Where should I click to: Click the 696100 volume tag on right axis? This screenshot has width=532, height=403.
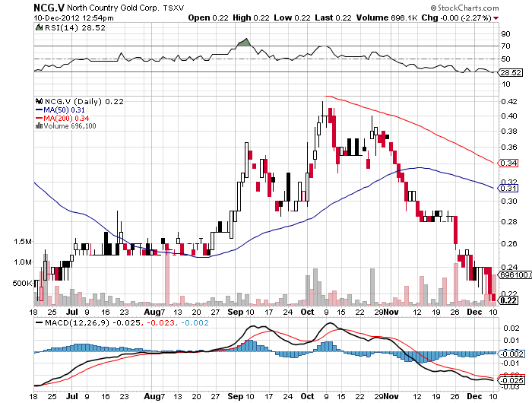click(x=515, y=274)
